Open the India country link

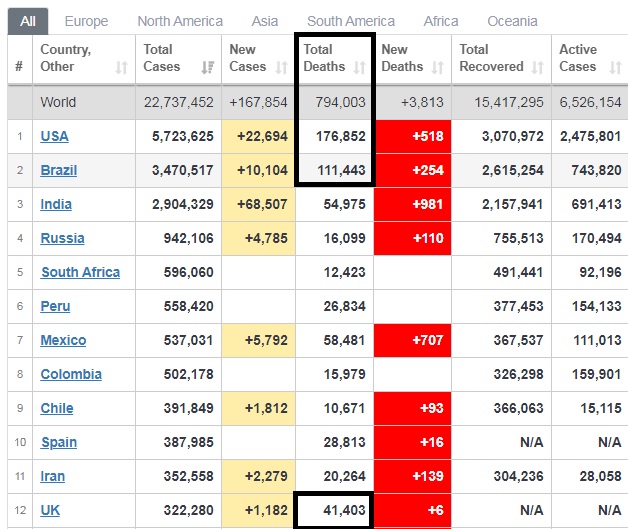[56, 204]
